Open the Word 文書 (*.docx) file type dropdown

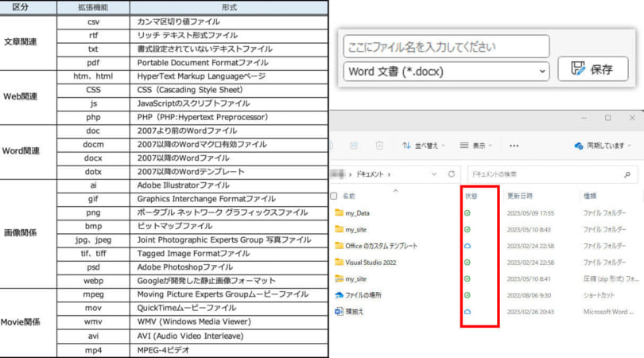click(x=447, y=72)
